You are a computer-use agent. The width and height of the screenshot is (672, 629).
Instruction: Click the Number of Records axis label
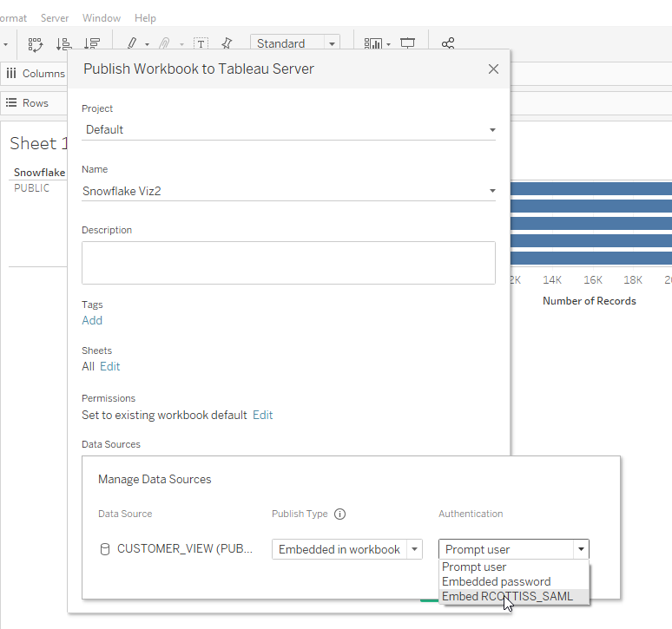[590, 301]
